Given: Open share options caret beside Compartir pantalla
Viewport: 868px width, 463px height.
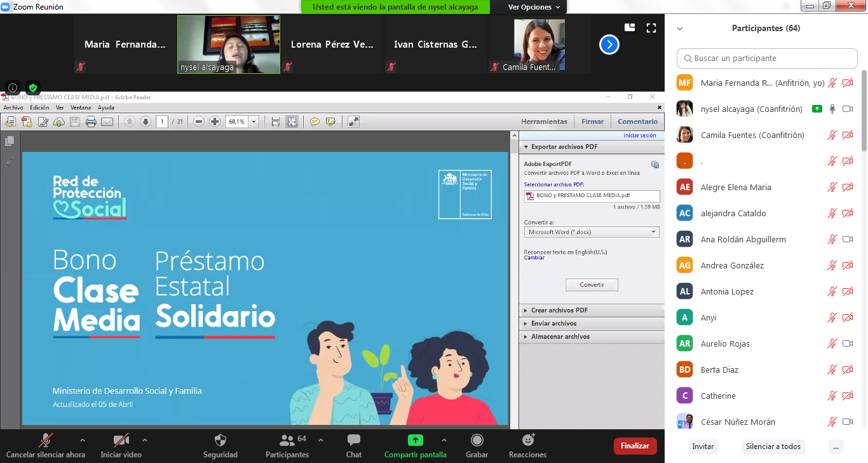Looking at the screenshot, I should [x=444, y=440].
